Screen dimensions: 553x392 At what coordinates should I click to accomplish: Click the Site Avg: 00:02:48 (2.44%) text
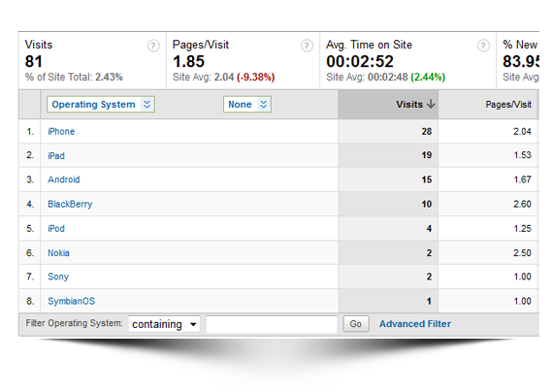coord(385,77)
